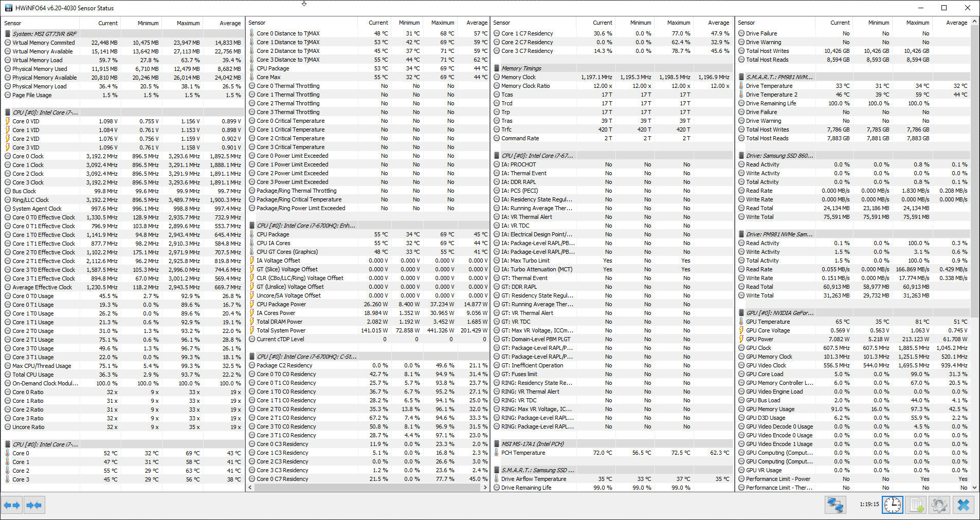Click the GPU [#0]: NVIDIA GeForce group header
The width and height of the screenshot is (980, 520).
853,313
